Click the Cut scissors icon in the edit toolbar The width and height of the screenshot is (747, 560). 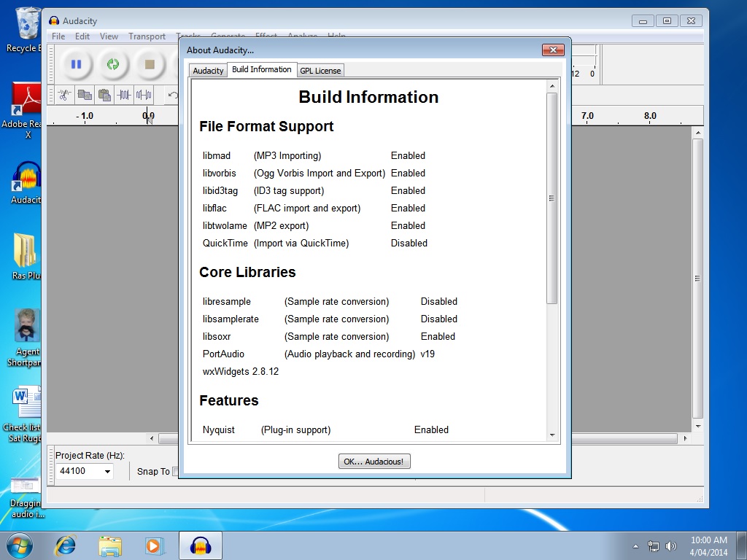tap(65, 96)
